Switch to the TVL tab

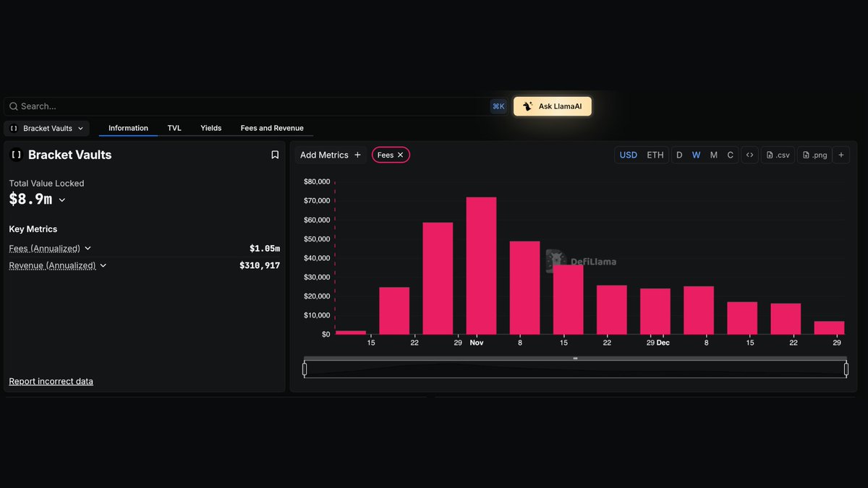(x=174, y=128)
